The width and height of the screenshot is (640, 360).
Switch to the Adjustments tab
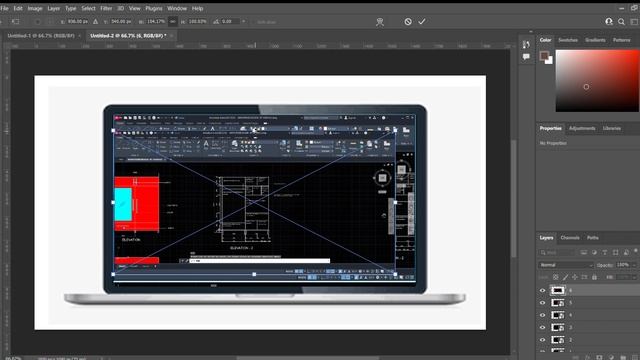(x=582, y=129)
